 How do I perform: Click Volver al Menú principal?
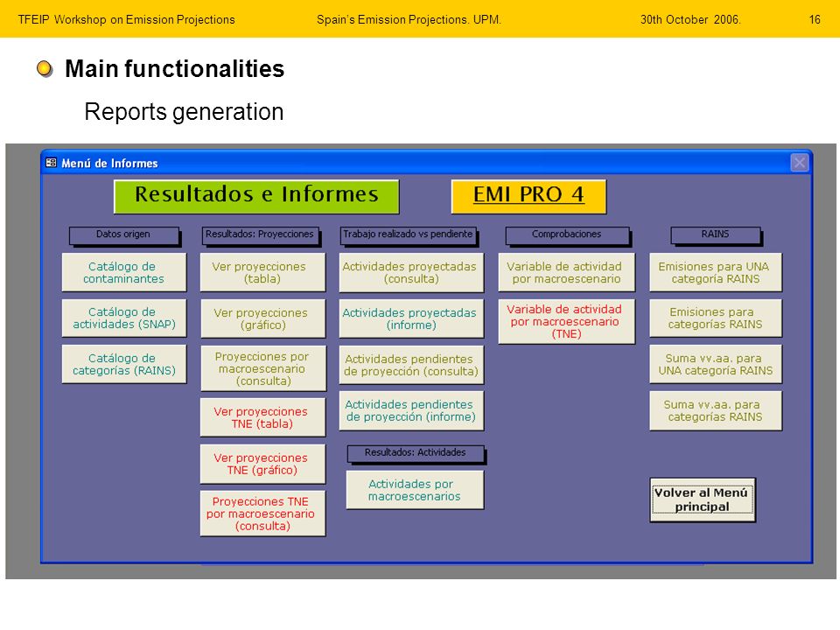pos(702,500)
